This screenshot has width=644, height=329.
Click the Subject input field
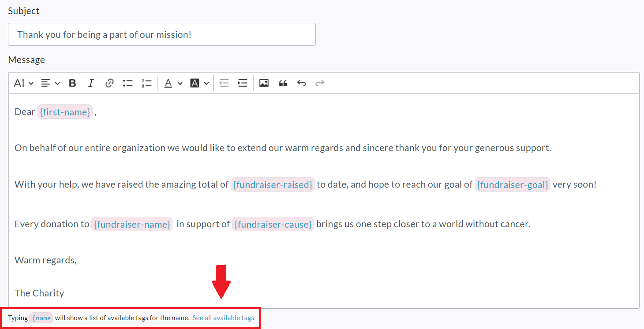(x=161, y=34)
